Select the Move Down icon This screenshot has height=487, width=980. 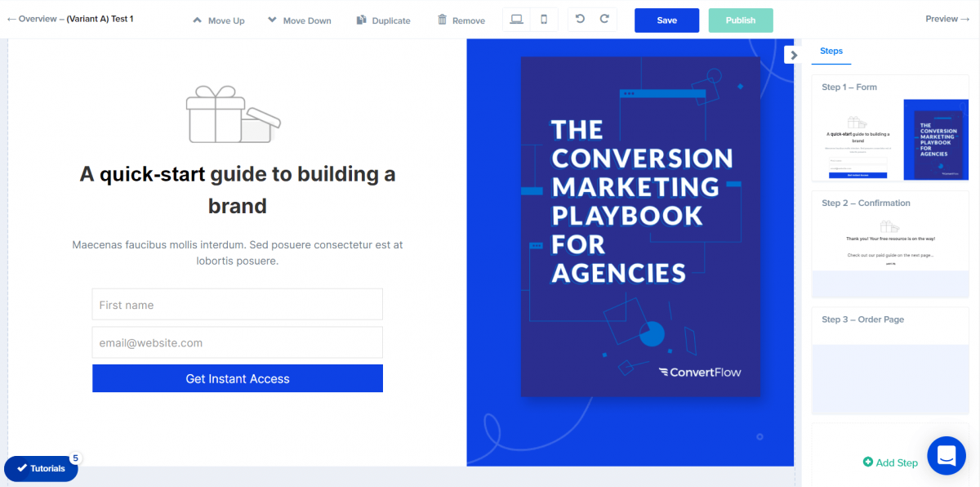272,20
